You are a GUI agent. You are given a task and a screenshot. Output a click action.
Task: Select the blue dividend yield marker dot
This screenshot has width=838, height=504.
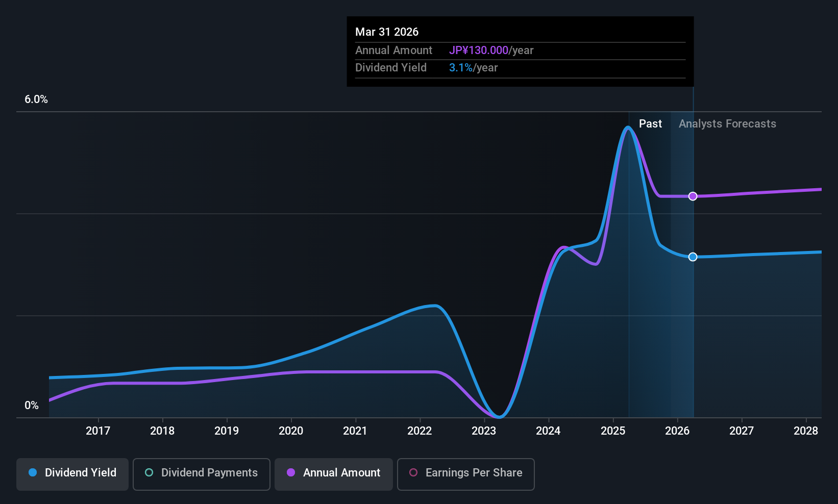click(693, 257)
